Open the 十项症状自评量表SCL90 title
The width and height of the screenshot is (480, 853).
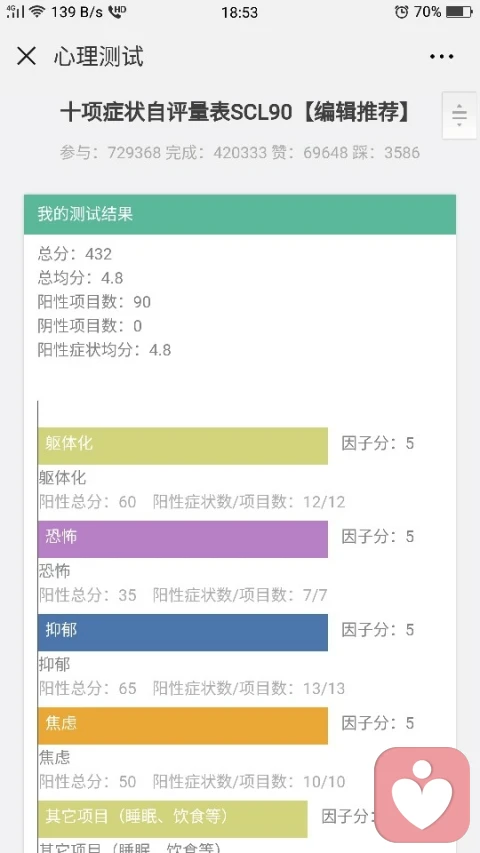[235, 113]
